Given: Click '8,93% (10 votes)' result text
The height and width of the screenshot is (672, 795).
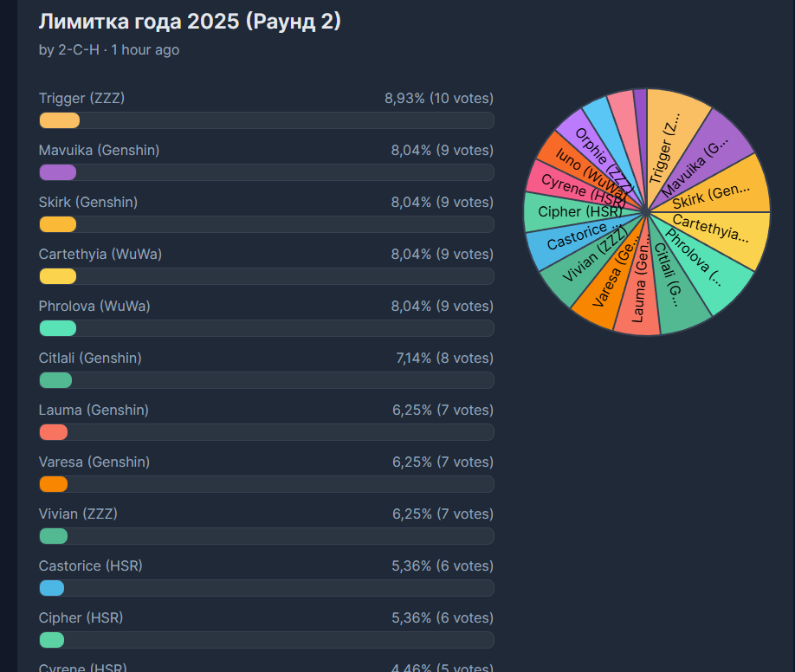Looking at the screenshot, I should 439,98.
